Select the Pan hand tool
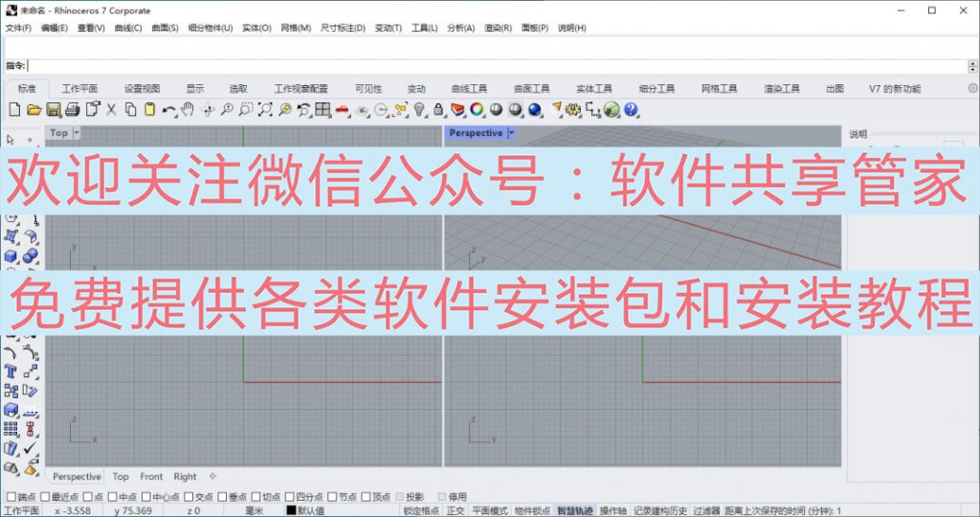This screenshot has width=980, height=517. [x=189, y=110]
